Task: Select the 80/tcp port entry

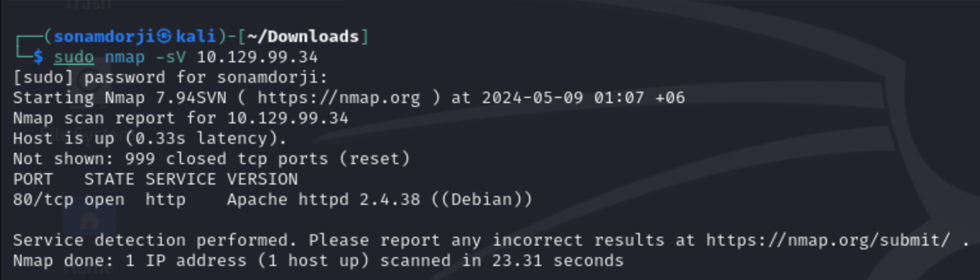Action: click(43, 200)
